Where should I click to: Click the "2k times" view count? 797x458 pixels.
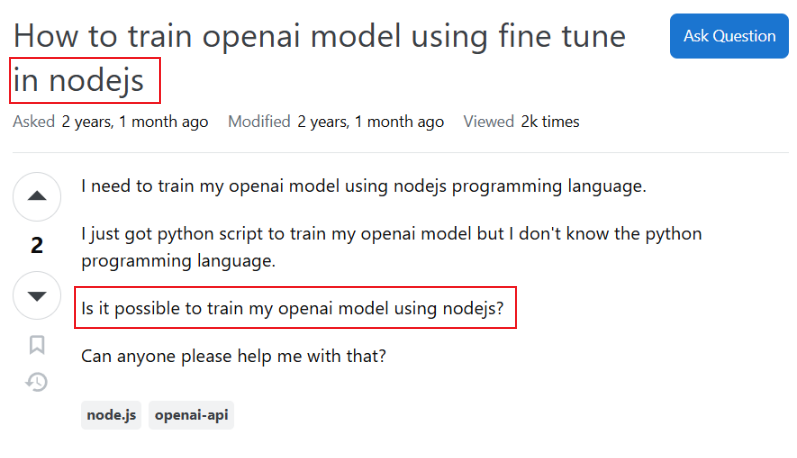coord(550,122)
